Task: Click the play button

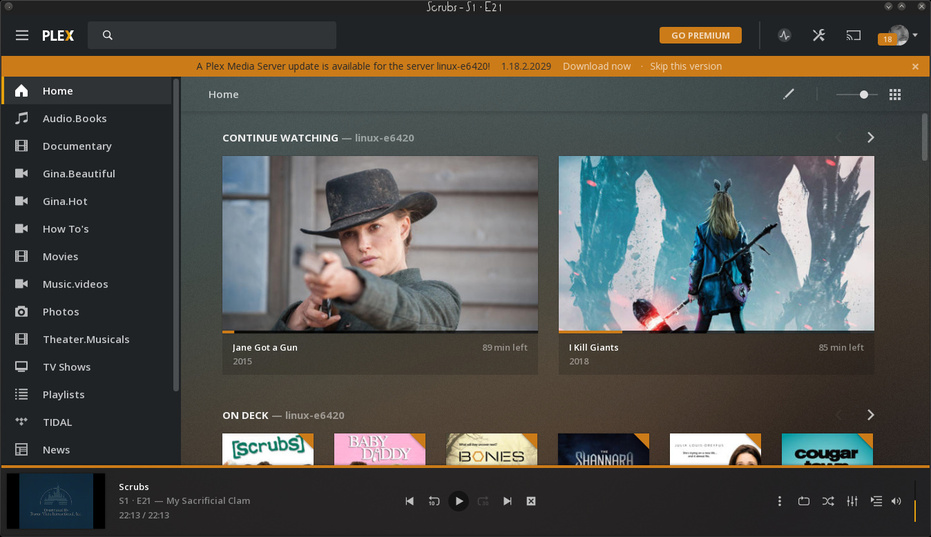Action: pos(458,501)
